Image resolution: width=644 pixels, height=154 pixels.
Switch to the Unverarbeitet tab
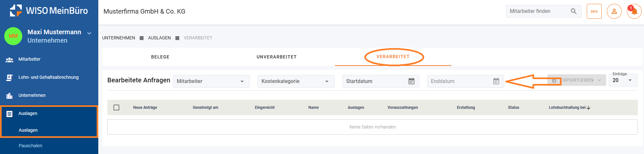[x=276, y=57]
